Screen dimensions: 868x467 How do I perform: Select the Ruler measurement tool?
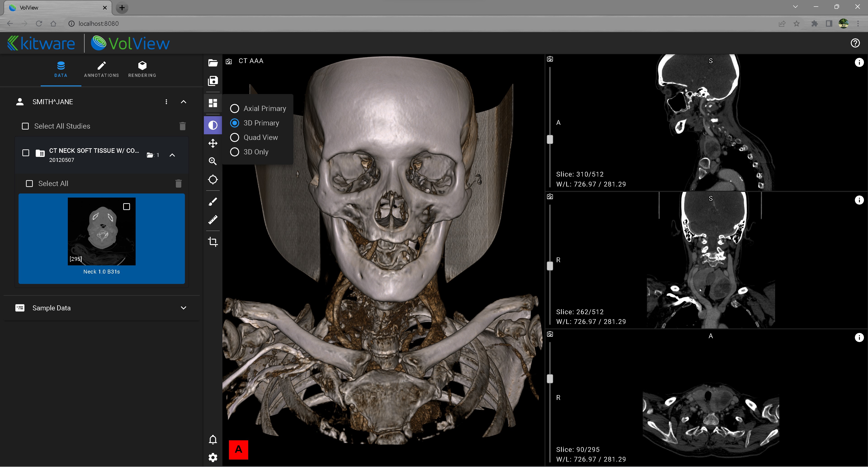point(213,220)
